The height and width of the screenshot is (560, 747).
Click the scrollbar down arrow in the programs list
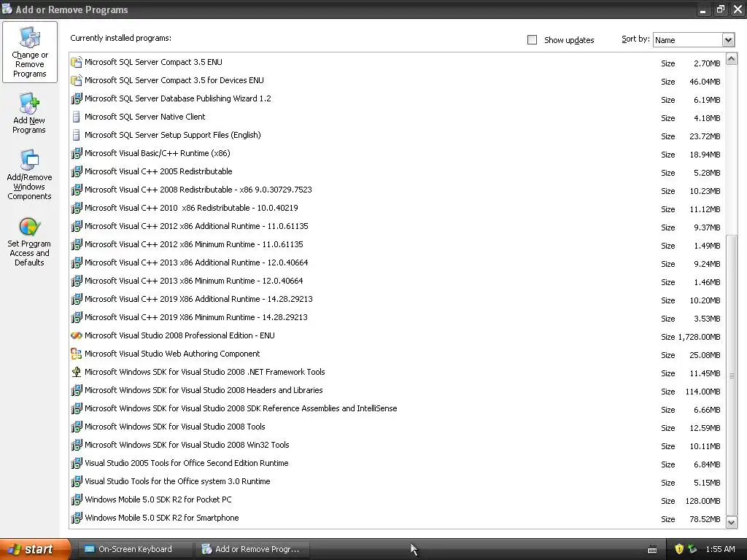731,522
